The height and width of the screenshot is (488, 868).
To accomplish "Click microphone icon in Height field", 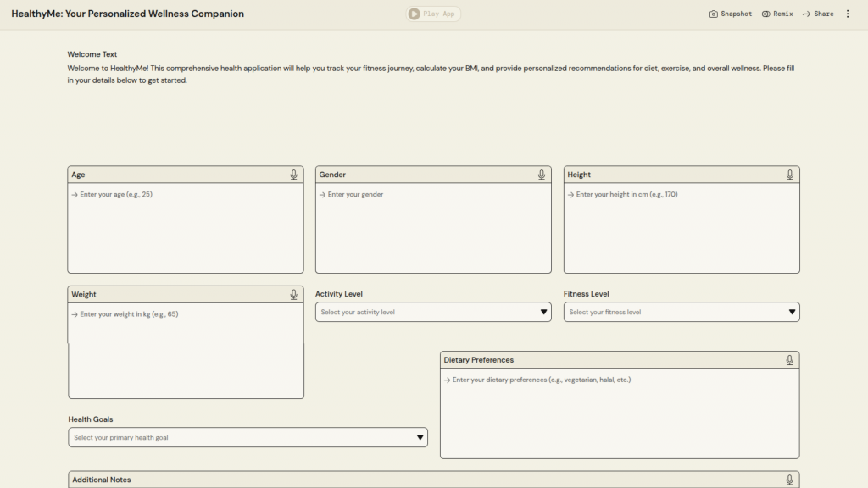I will click(x=789, y=175).
